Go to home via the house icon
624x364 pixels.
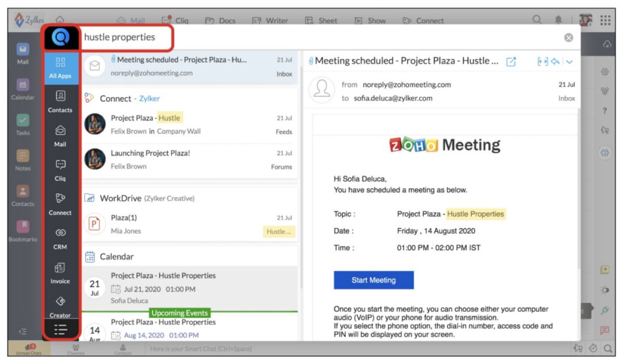[x=60, y=20]
